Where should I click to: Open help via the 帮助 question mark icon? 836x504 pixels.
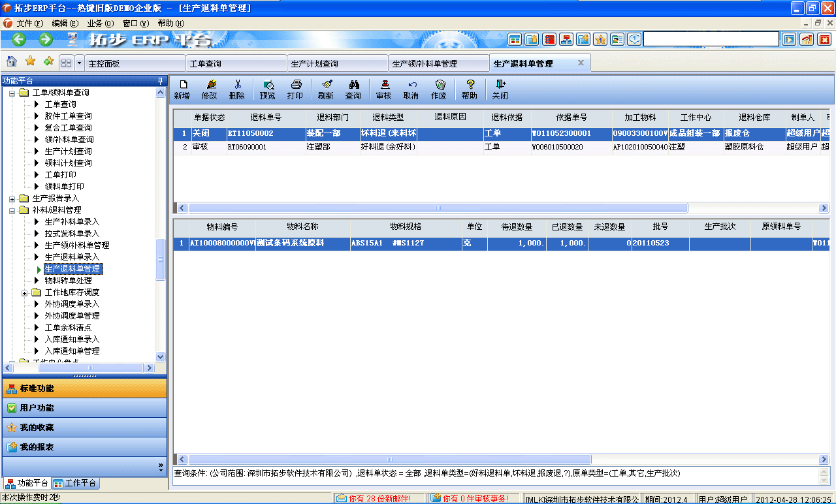pos(469,89)
